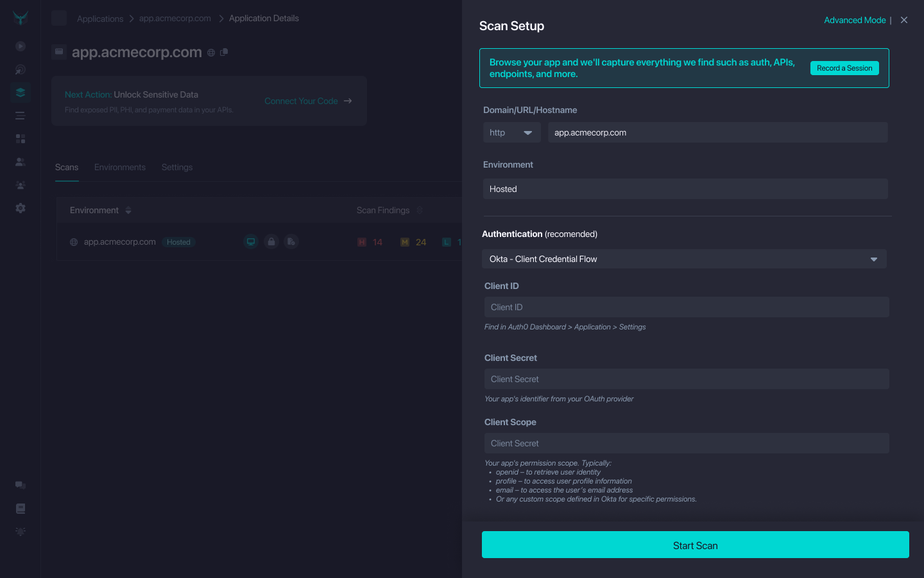Select the layers icon in the sidebar
The image size is (924, 578).
pyautogui.click(x=20, y=92)
